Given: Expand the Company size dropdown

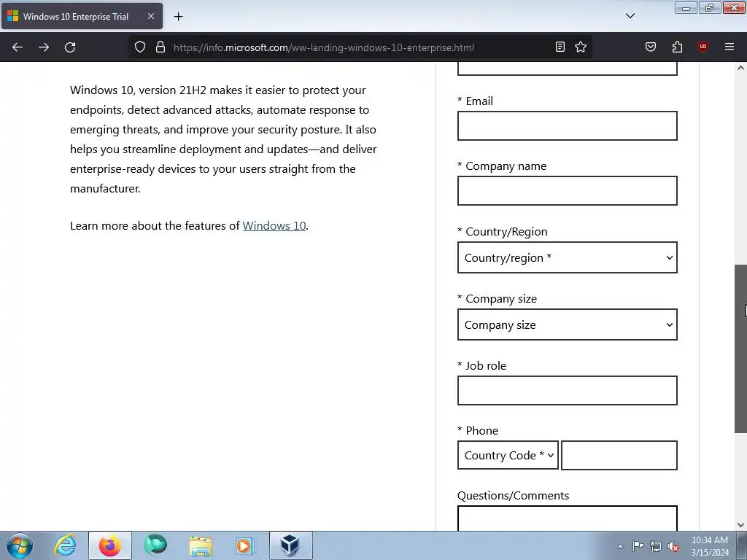Looking at the screenshot, I should tap(567, 324).
